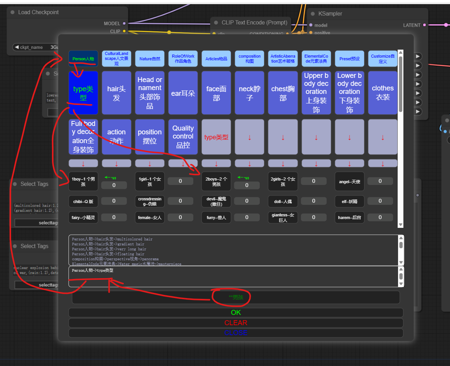Select the Person top category tab
This screenshot has height=366, width=450.
(x=83, y=59)
